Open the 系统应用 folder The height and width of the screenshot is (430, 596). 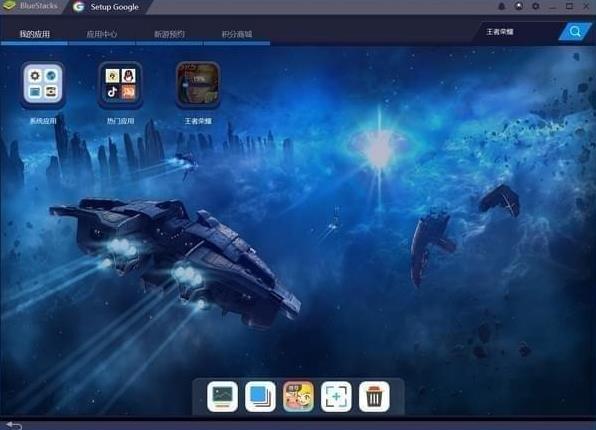pyautogui.click(x=43, y=84)
